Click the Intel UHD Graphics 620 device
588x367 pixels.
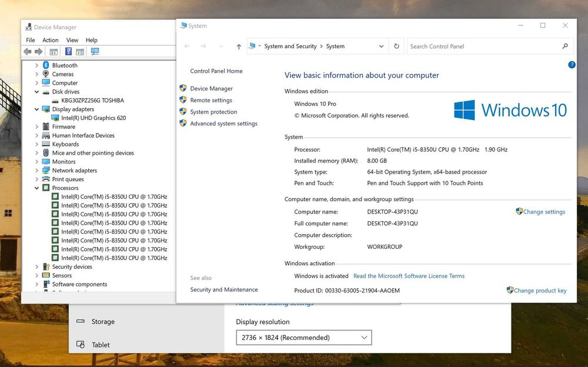(93, 118)
